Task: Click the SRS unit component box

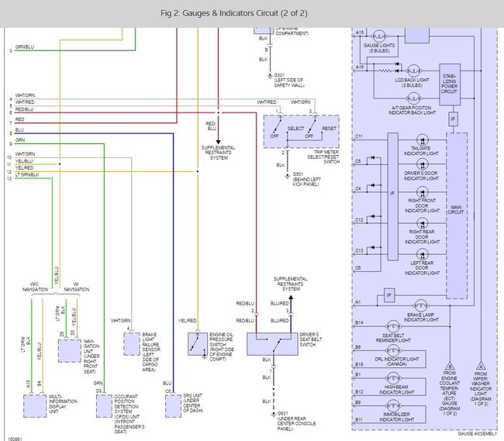Action: pos(173,406)
